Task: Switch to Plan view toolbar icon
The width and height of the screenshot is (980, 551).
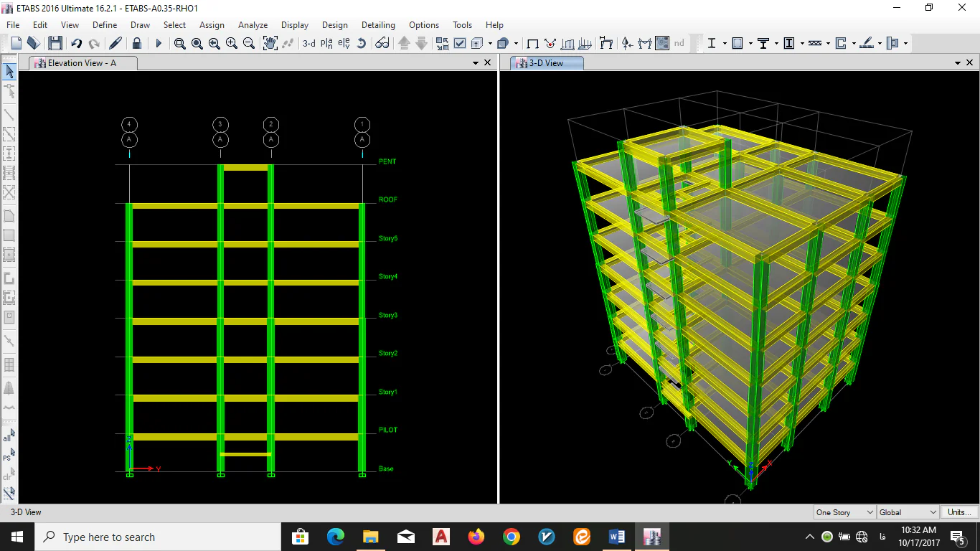Action: coord(326,43)
